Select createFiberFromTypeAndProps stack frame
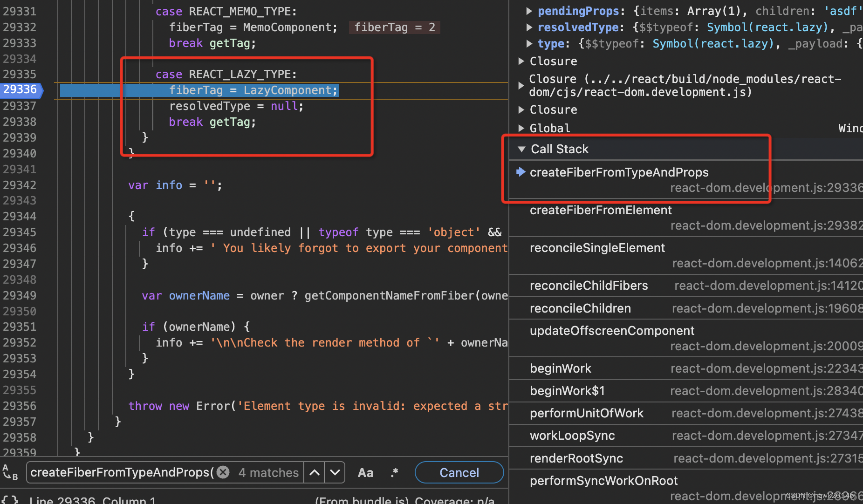The height and width of the screenshot is (504, 863). 686,180
